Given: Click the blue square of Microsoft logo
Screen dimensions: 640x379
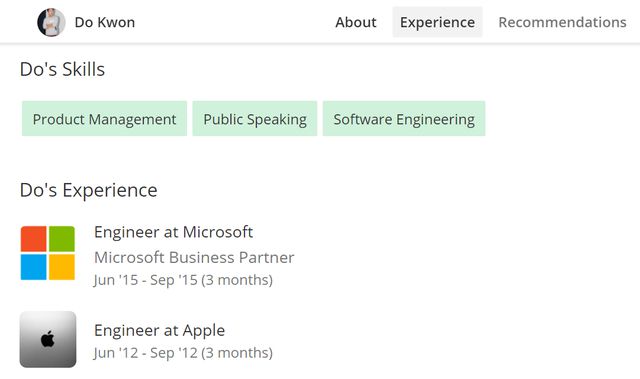Looking at the screenshot, I should point(33,267).
